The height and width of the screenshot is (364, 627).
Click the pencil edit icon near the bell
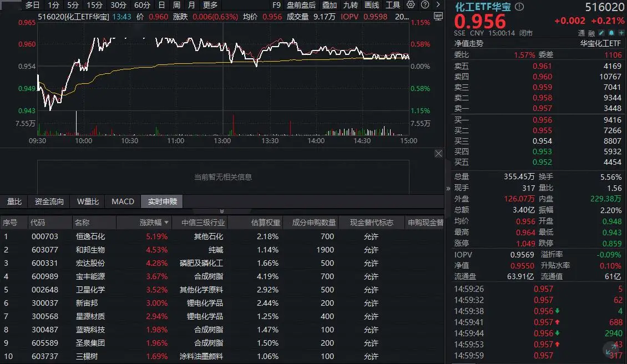click(601, 33)
